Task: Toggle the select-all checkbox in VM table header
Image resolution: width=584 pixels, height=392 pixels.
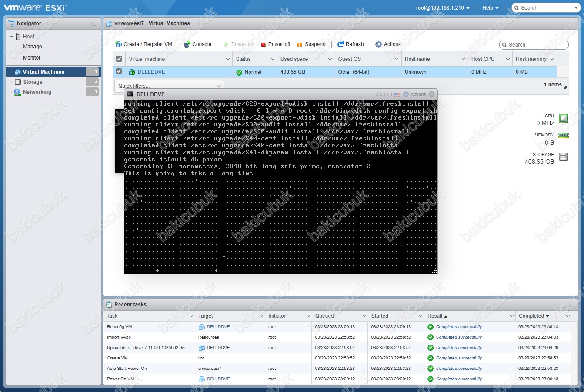Action: (119, 59)
